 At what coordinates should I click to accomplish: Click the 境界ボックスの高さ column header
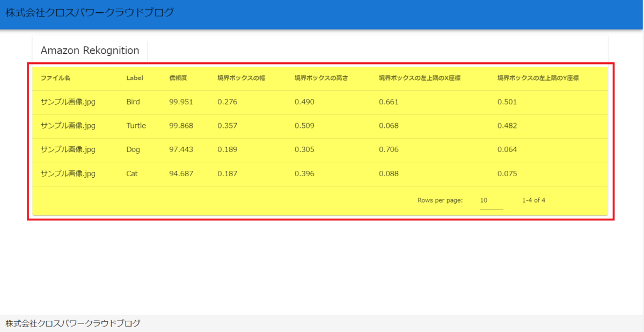pos(321,78)
